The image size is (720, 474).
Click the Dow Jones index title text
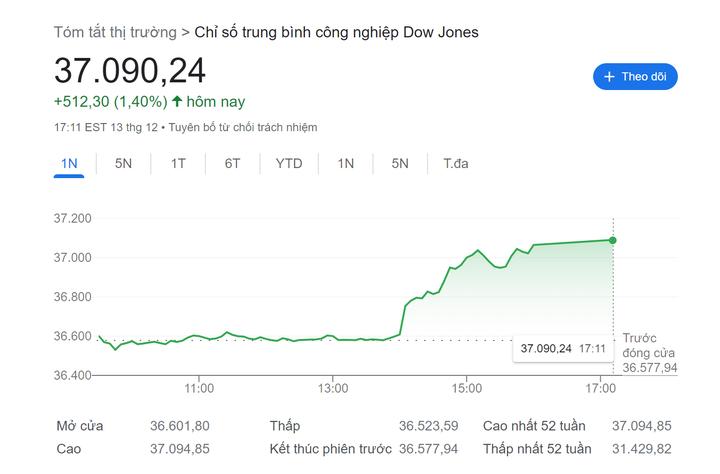(336, 32)
